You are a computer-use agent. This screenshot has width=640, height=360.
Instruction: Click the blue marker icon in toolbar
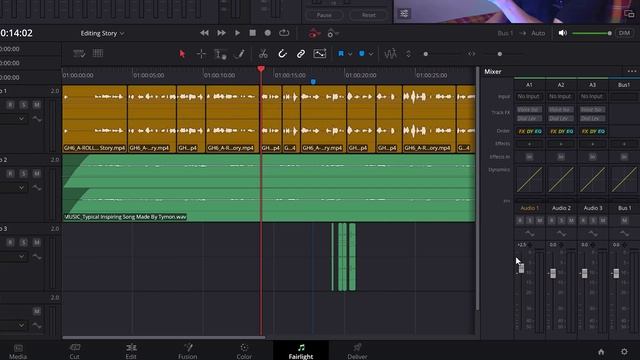click(362, 54)
